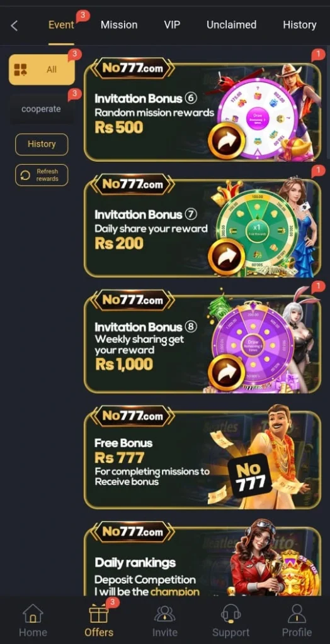Click the Refresh rewards button
The width and height of the screenshot is (330, 644).
coord(42,175)
